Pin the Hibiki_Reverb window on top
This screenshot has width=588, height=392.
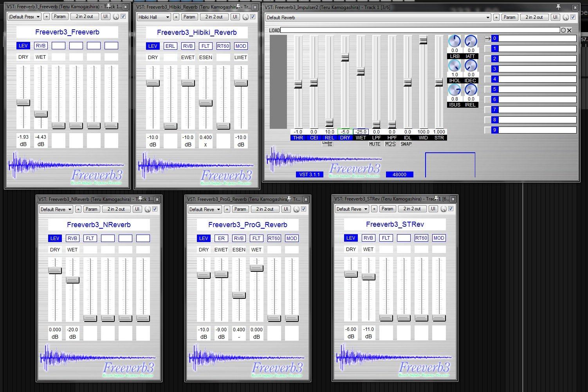[238, 6]
